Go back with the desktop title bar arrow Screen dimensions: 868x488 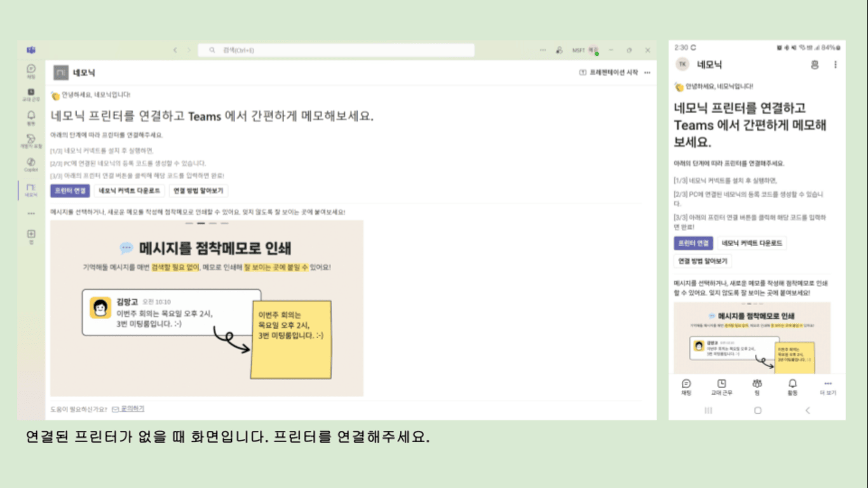pyautogui.click(x=175, y=50)
